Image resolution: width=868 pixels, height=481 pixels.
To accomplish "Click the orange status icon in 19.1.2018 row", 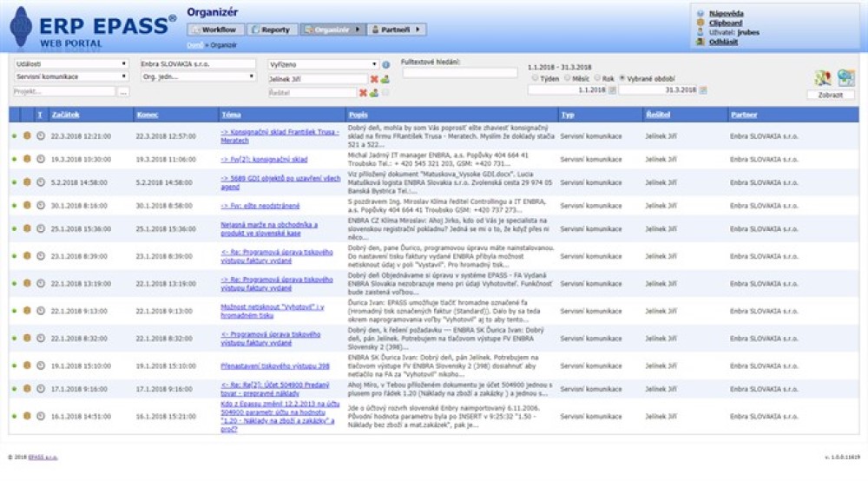I will tap(27, 366).
